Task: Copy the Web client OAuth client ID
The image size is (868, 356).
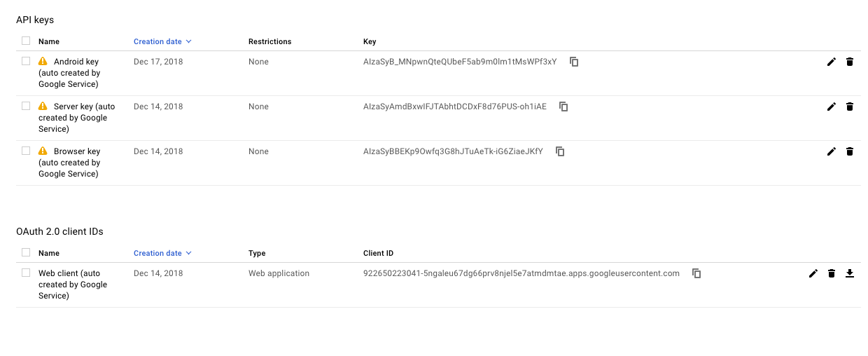Action: click(x=696, y=273)
